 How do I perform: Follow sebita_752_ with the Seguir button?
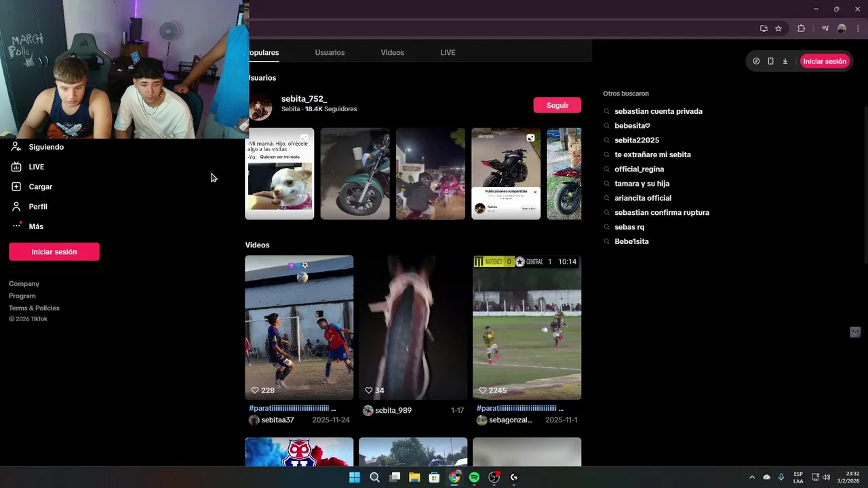[557, 105]
